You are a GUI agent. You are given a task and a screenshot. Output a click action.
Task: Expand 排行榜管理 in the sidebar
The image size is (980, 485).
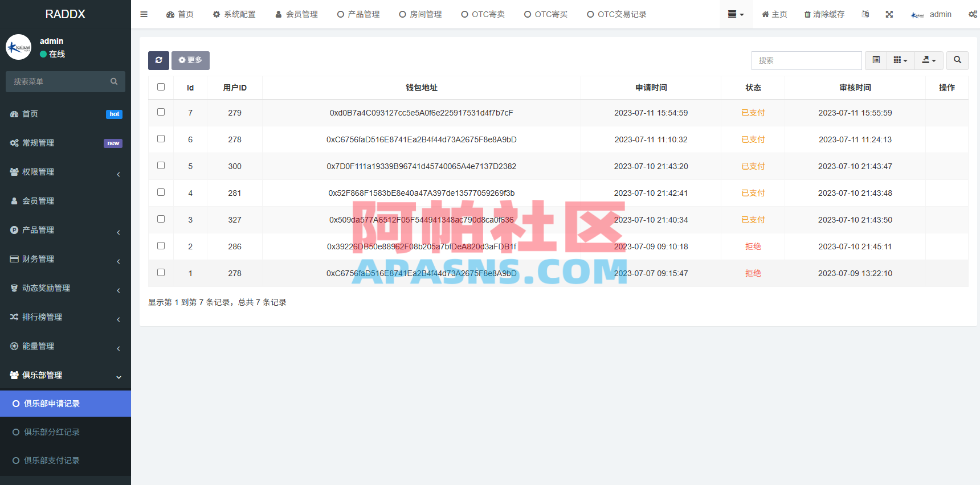point(66,317)
